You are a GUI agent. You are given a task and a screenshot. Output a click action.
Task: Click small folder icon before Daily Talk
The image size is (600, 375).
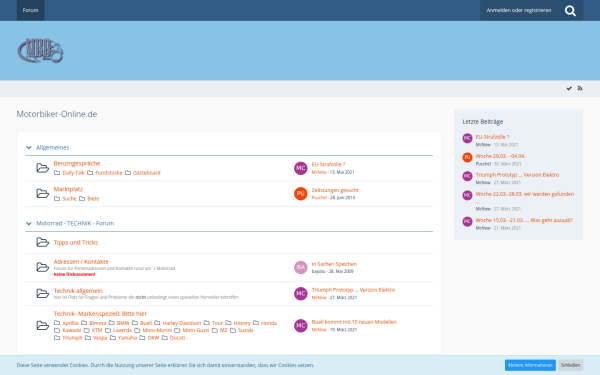(57, 173)
